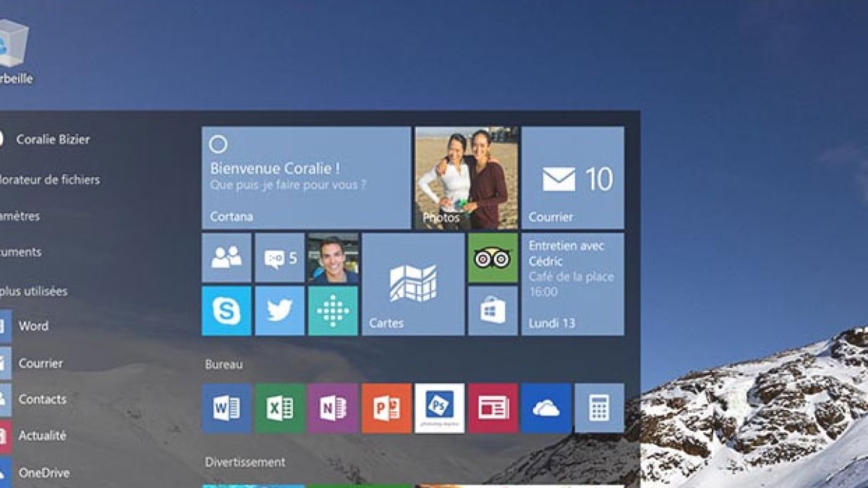Screen dimensions: 868x488
Task: Launch the OneNote tile
Action: pos(333,408)
